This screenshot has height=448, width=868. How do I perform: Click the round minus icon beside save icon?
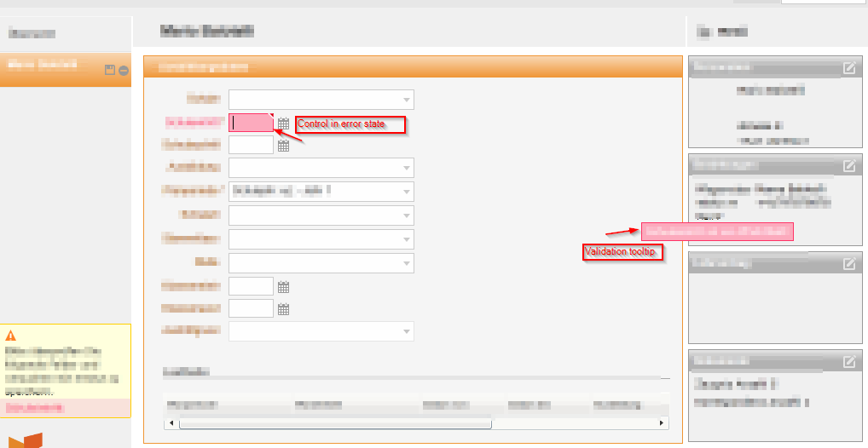coord(124,70)
